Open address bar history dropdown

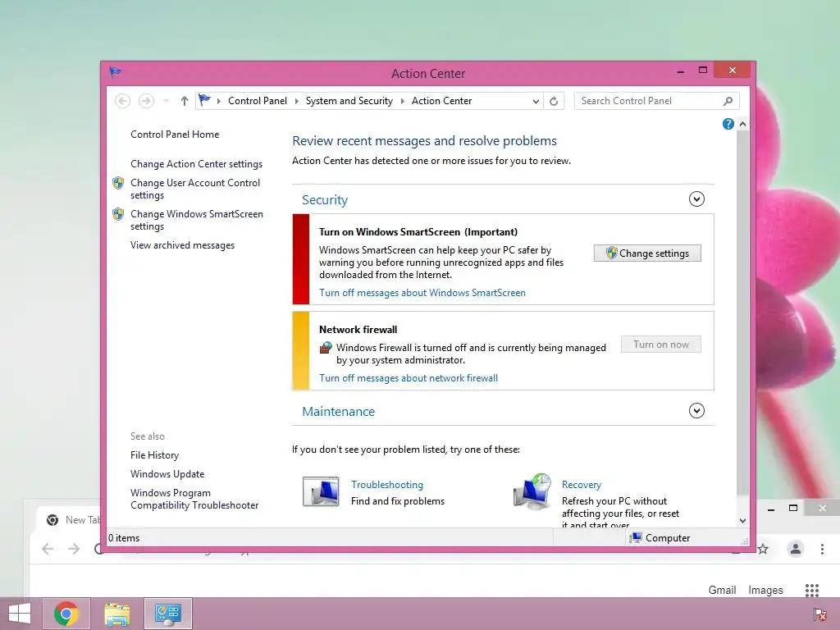(x=535, y=101)
